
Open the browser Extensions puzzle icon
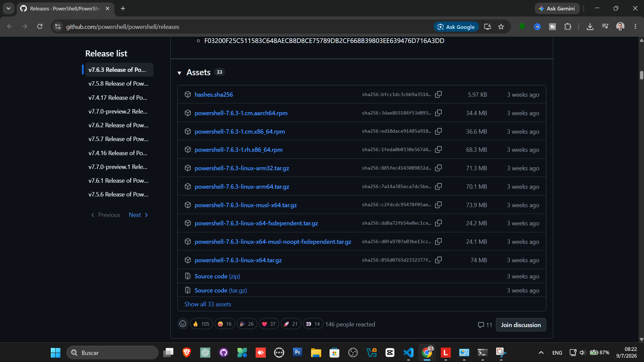coord(568,27)
